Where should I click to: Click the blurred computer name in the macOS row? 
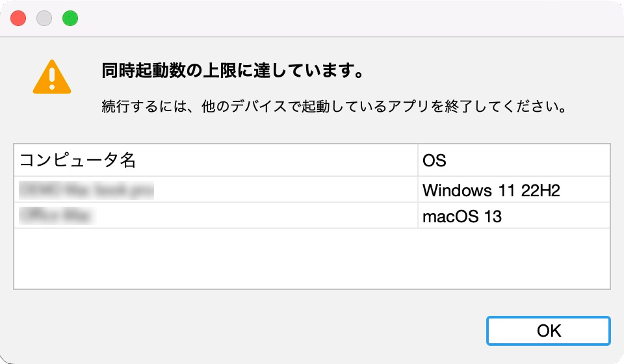click(x=57, y=216)
